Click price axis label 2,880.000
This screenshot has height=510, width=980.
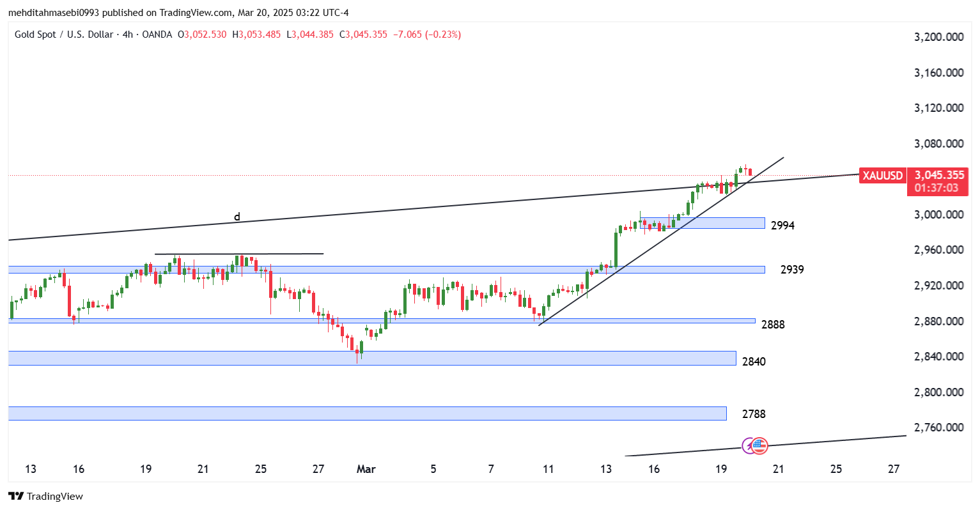(939, 321)
